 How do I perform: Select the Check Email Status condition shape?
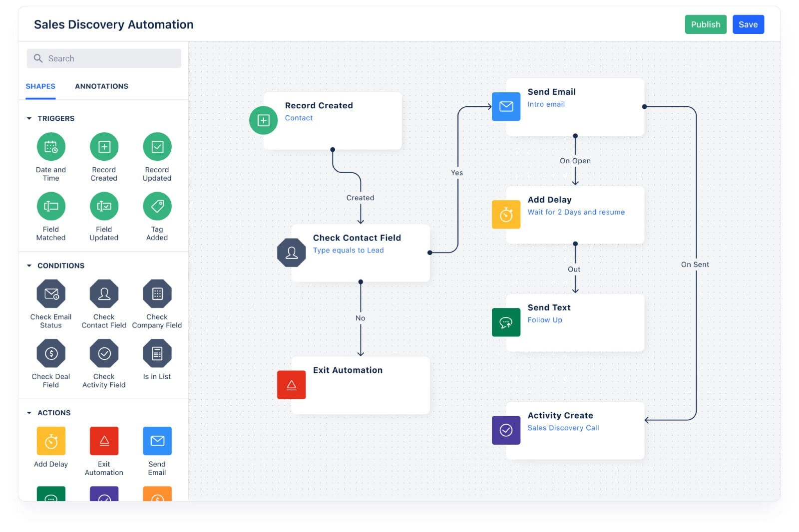click(51, 294)
